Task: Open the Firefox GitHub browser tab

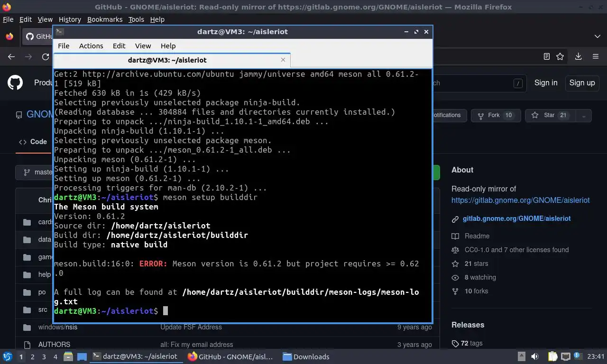Action: (38, 36)
